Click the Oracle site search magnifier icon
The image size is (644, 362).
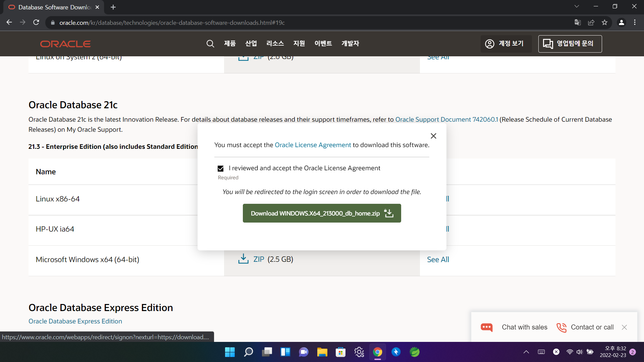pos(210,44)
